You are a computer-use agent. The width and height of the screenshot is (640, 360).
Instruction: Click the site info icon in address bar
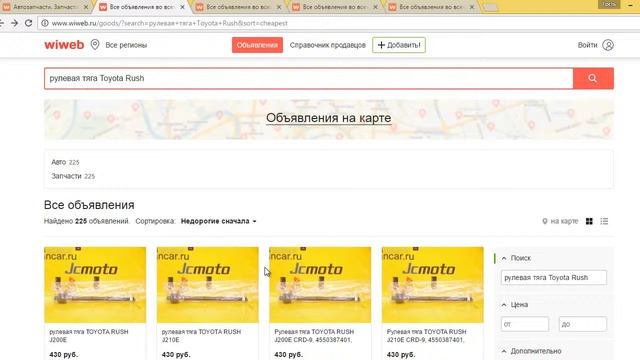44,23
